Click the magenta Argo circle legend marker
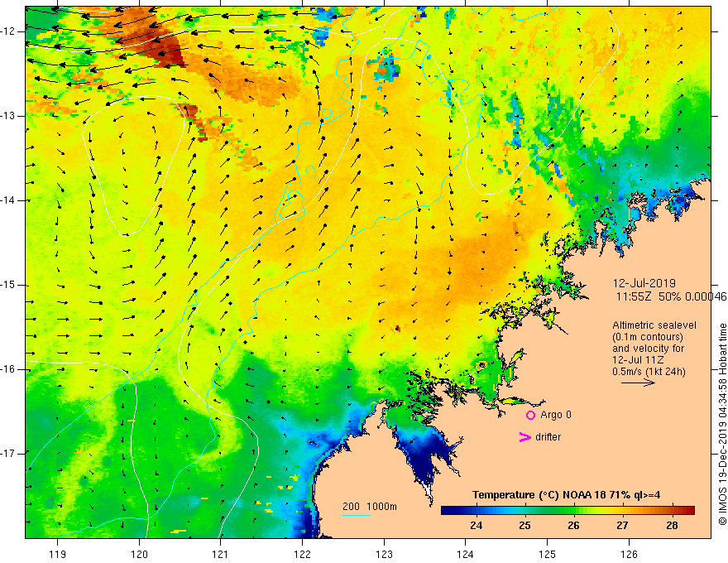The width and height of the screenshot is (728, 563). tap(530, 416)
